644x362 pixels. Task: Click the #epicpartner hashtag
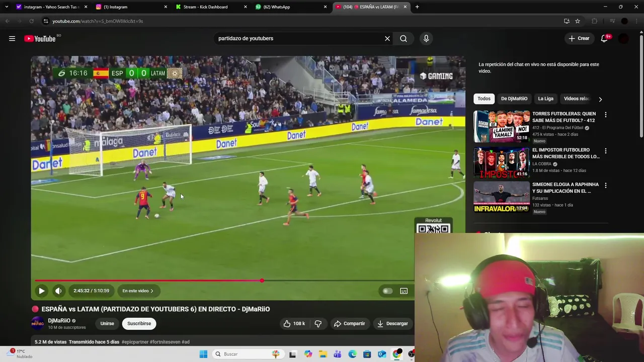[x=135, y=342]
